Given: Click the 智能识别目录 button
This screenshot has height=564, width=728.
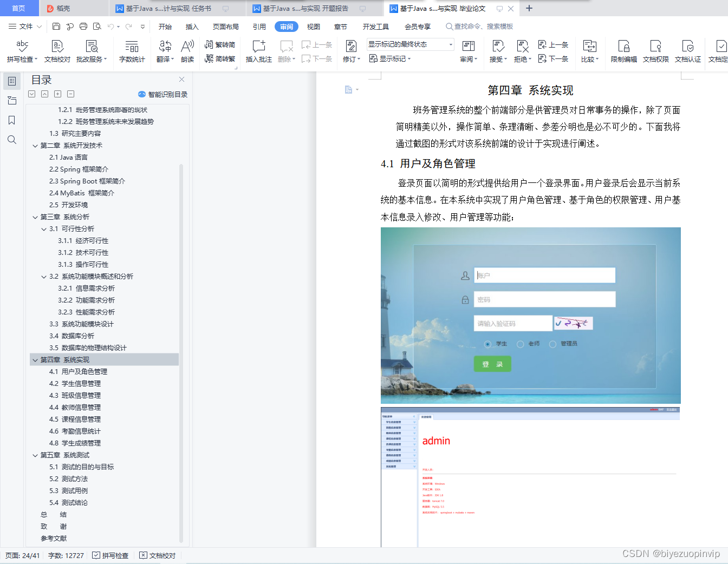Looking at the screenshot, I should (163, 94).
